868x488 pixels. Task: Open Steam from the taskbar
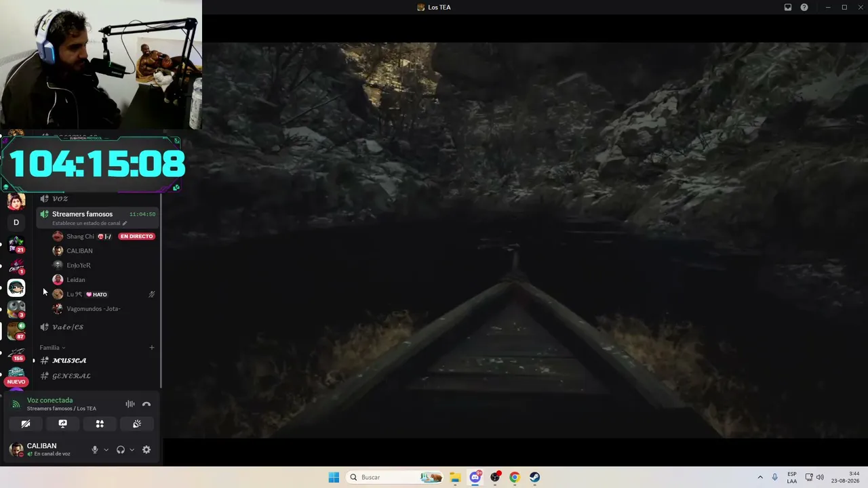[x=535, y=477]
